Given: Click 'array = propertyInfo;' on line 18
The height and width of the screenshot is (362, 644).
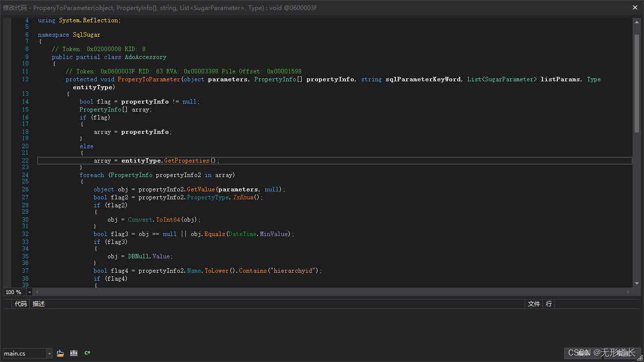Looking at the screenshot, I should point(133,132).
